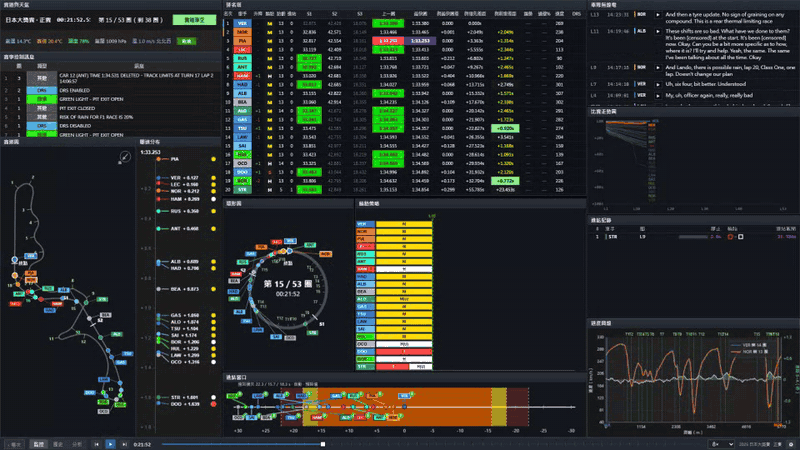Viewport: 800px width, 450px height.
Task: Click the NOR legend entry in speed chart
Action: pos(748,352)
